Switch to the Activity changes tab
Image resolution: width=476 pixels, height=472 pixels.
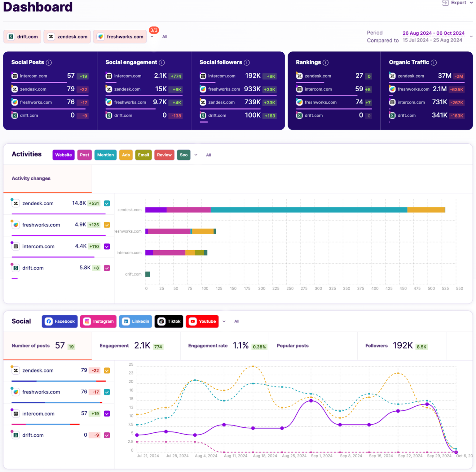pos(31,178)
